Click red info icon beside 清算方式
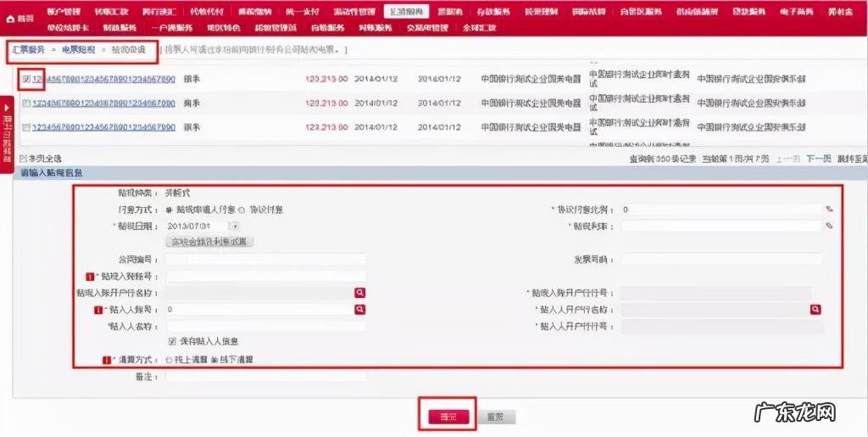Screen dimensions: 868x437 click(106, 360)
